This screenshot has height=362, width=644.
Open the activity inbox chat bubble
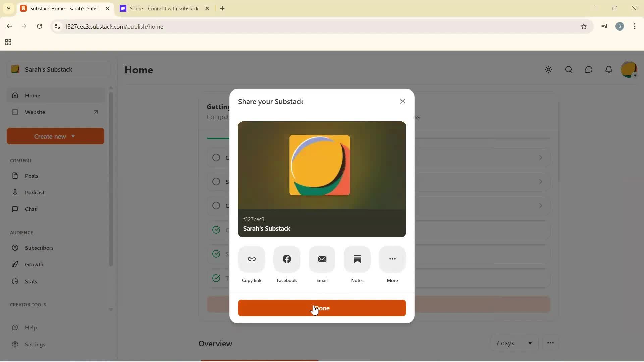tap(589, 70)
